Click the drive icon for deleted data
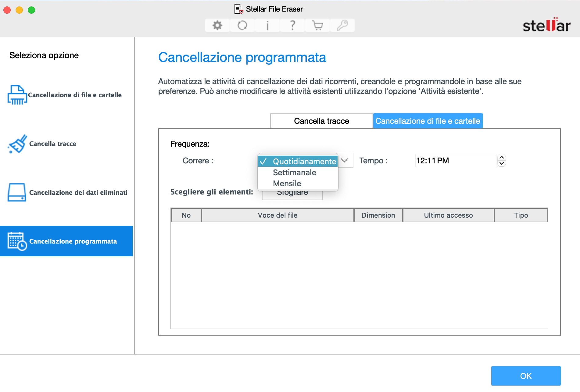The image size is (580, 392). pyautogui.click(x=17, y=192)
